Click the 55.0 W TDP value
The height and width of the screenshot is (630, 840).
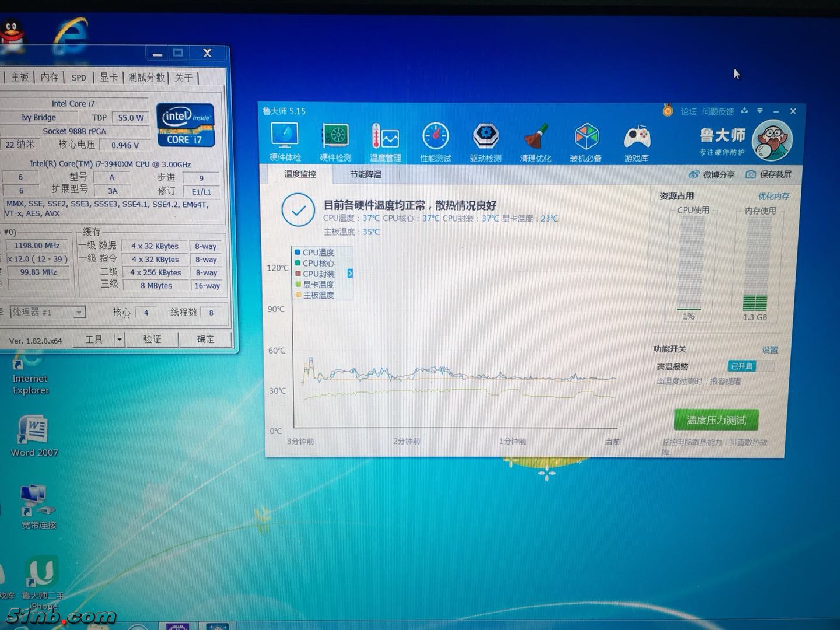coord(131,117)
